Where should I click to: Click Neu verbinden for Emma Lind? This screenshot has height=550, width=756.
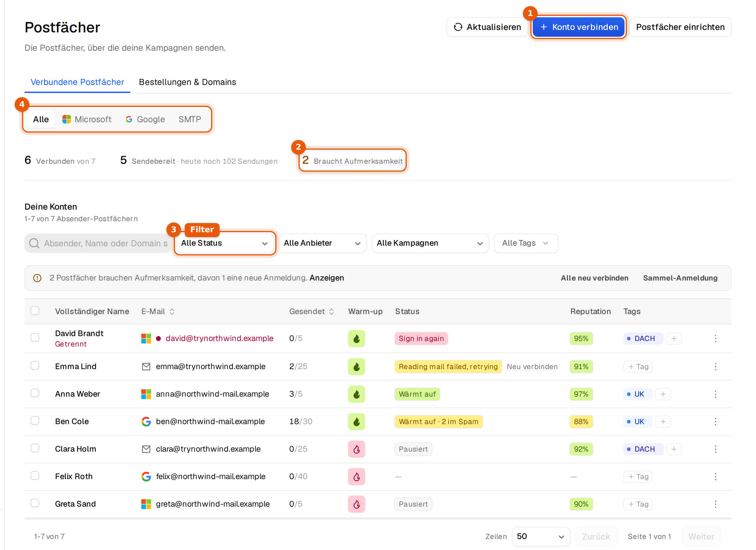tap(532, 366)
